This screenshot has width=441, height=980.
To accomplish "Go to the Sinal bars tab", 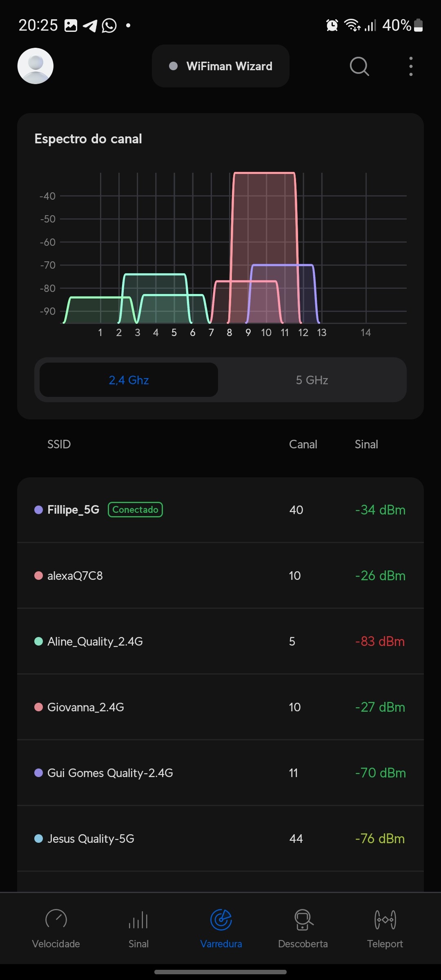I will 138,927.
